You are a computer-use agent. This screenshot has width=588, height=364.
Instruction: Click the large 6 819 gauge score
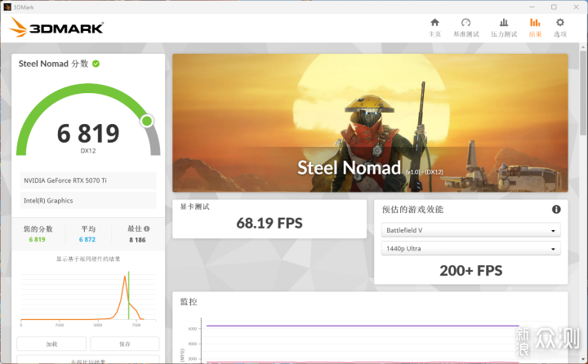(x=88, y=134)
